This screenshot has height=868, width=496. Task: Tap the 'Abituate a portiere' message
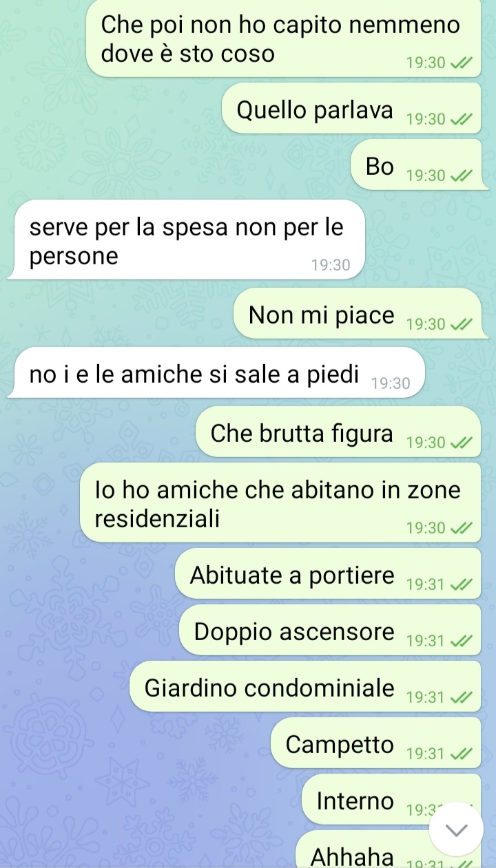click(x=328, y=573)
